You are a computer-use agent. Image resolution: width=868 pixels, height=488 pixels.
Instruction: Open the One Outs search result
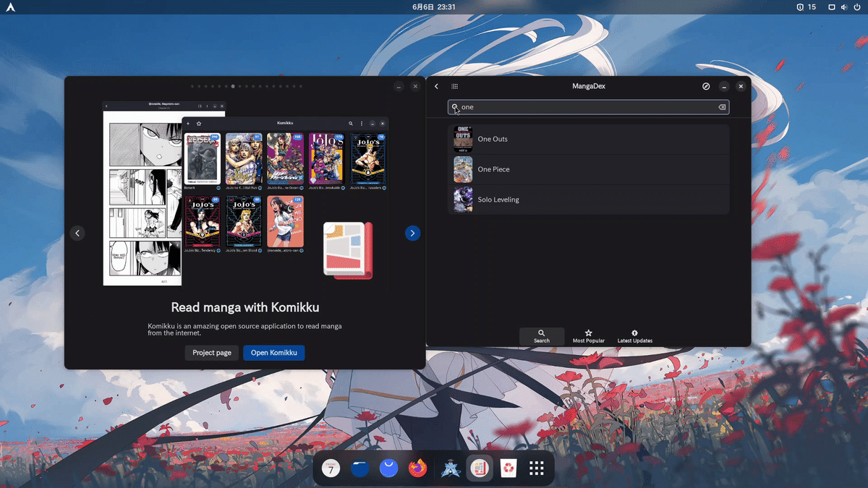588,139
